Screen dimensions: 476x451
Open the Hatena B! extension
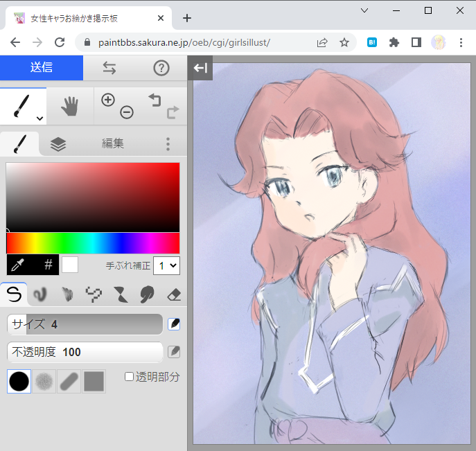[372, 42]
